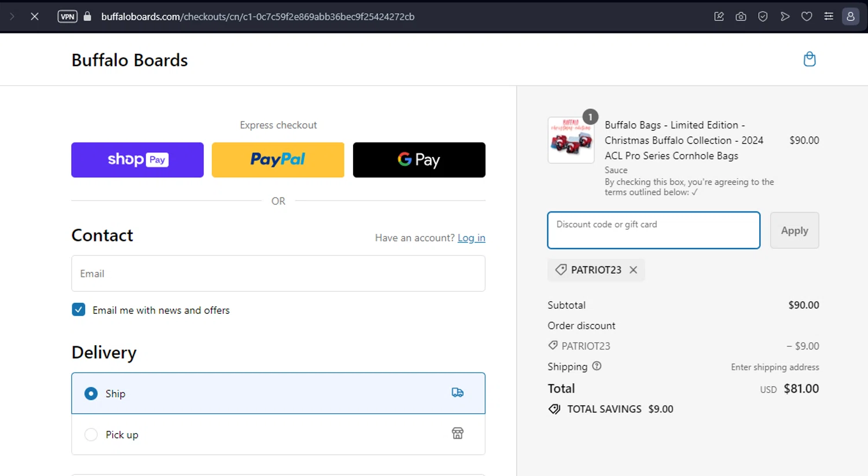Open the browser easy setup menu icon
The width and height of the screenshot is (868, 476).
[829, 17]
